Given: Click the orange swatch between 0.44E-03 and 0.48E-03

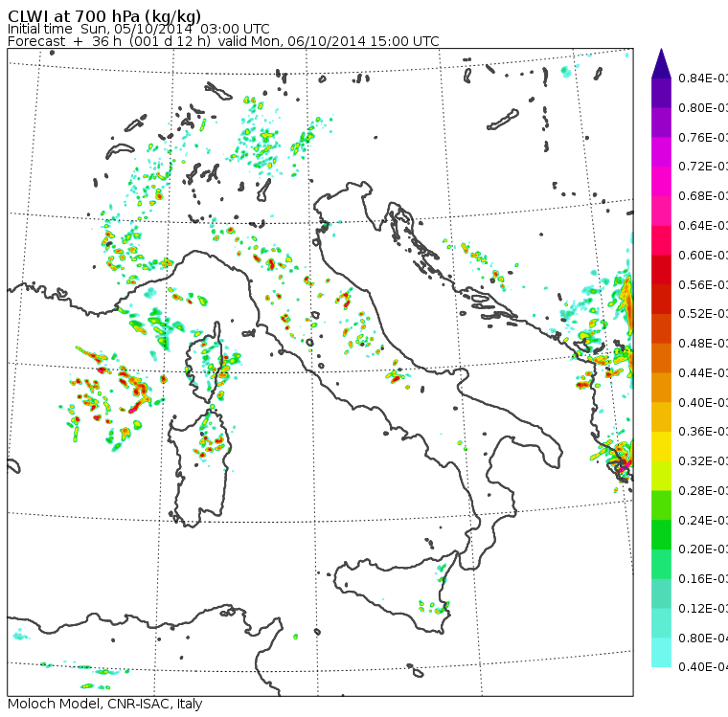Looking at the screenshot, I should pyautogui.click(x=661, y=358).
